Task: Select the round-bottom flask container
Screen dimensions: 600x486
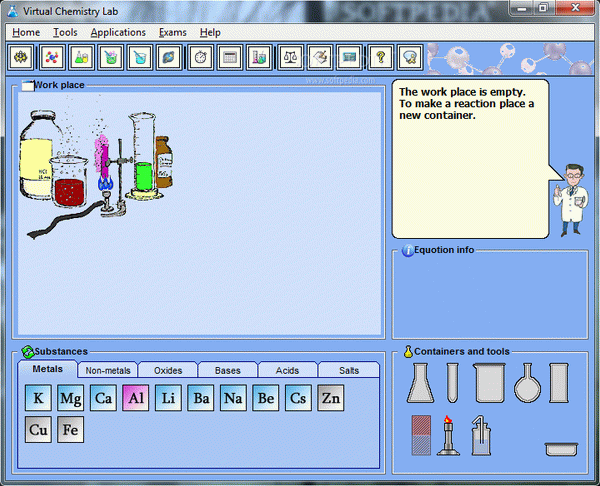Action: [x=527, y=383]
